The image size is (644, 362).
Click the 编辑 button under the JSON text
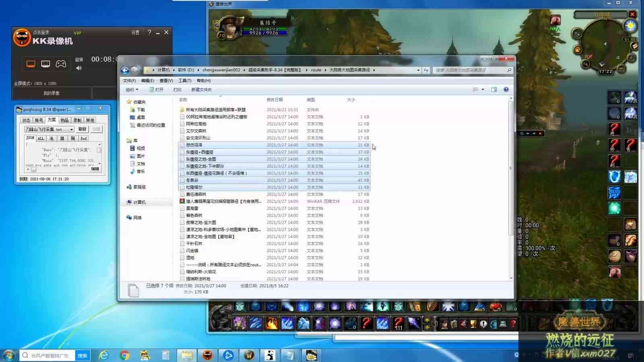point(95,169)
